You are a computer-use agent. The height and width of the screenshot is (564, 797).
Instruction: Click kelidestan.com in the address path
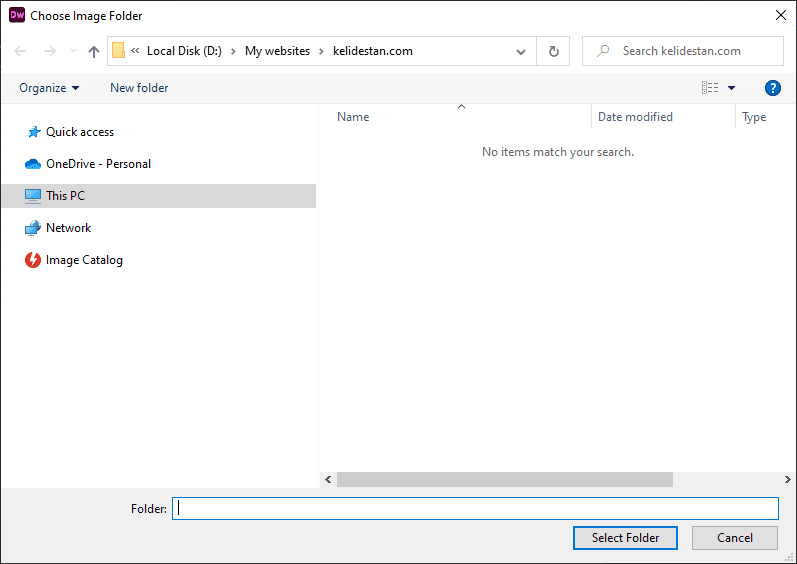(x=373, y=51)
